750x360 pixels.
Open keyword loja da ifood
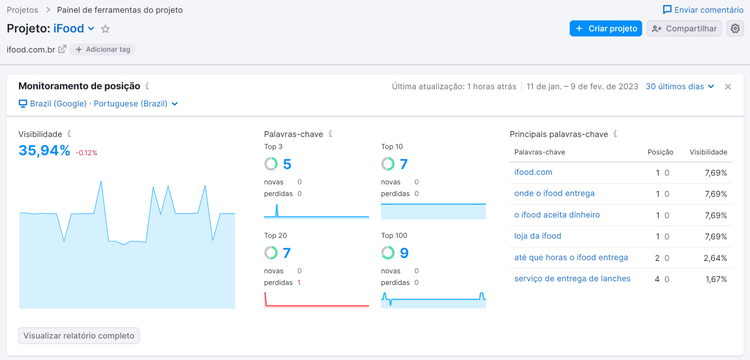(x=538, y=236)
